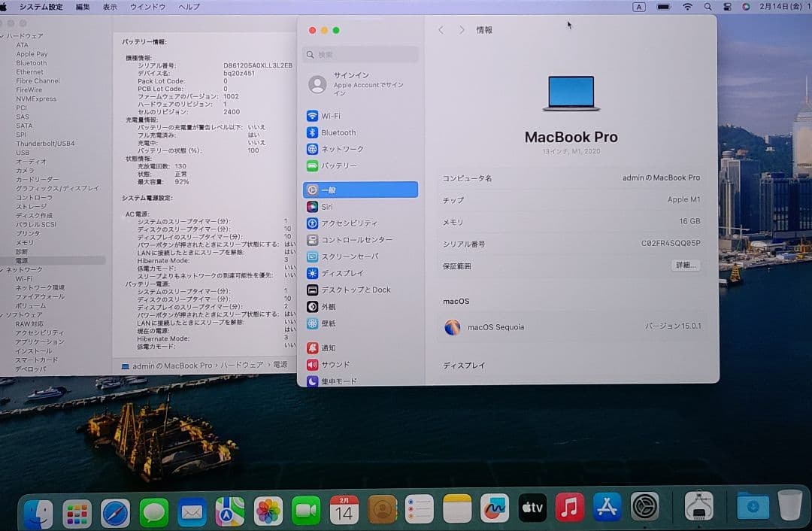
Task: Click the 検索 search field in System Settings
Action: (361, 54)
